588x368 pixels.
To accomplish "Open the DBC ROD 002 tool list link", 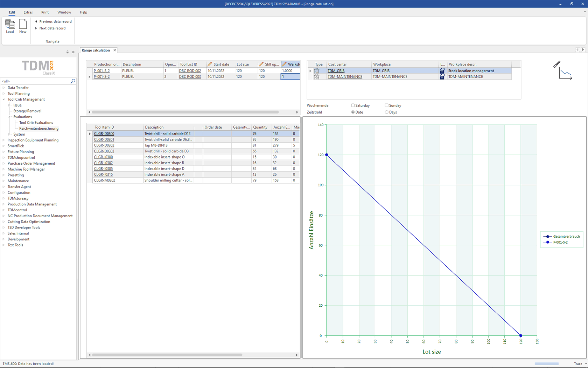I will click(190, 71).
